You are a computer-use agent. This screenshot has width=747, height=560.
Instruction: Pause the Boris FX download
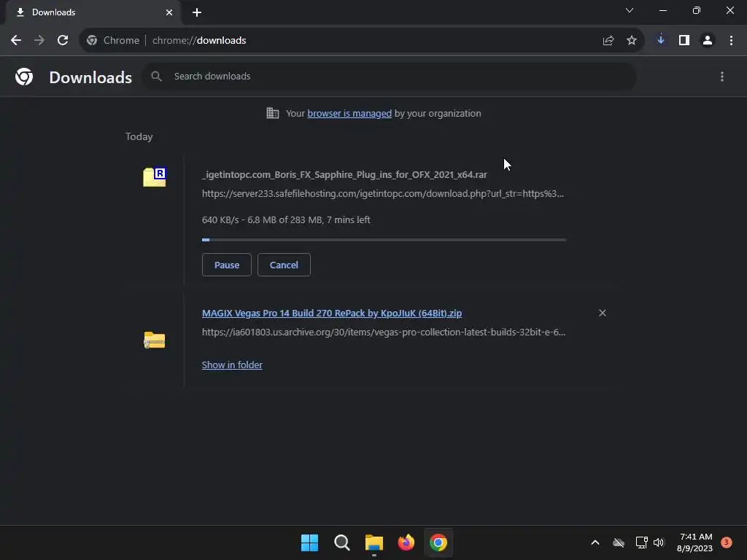[227, 265]
